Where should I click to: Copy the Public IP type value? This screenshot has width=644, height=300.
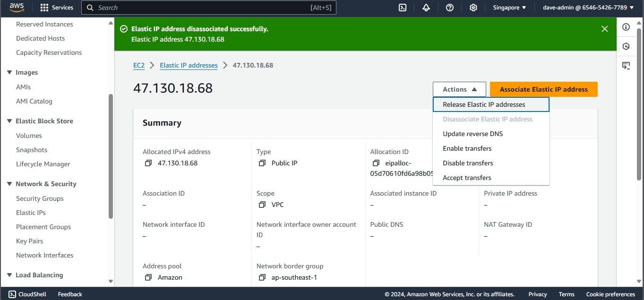262,163
